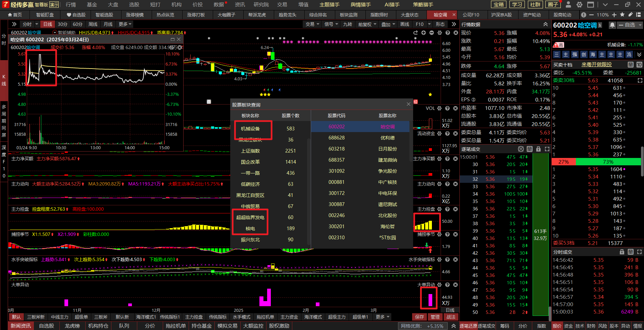Screen dimensions: 644x330
Task: Select the 海洋模式 indicator tab
Action: (x=313, y=317)
